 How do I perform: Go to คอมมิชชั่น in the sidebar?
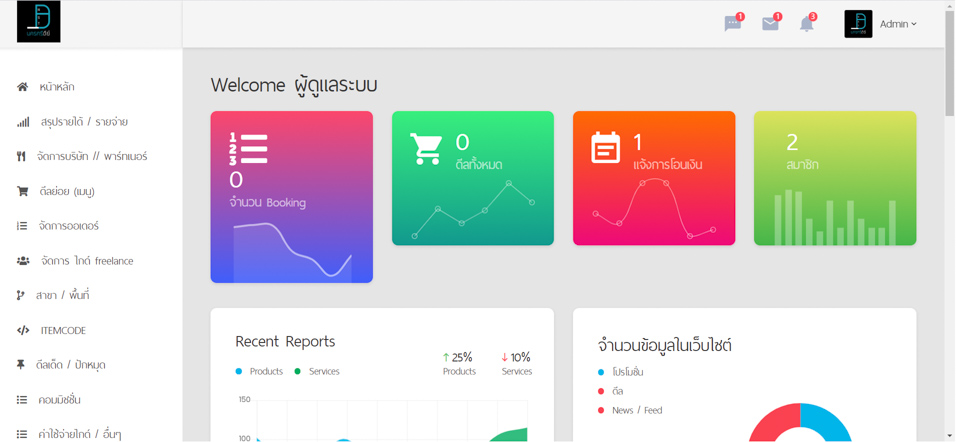pyautogui.click(x=59, y=400)
